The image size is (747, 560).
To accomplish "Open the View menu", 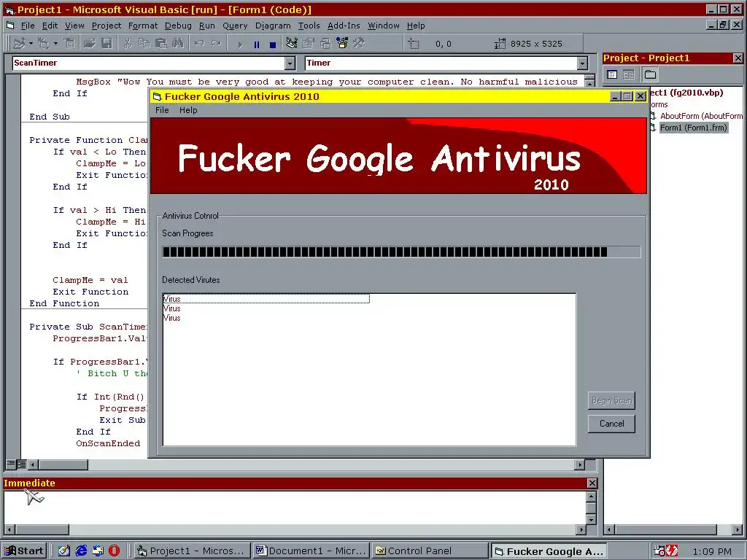I will [75, 26].
